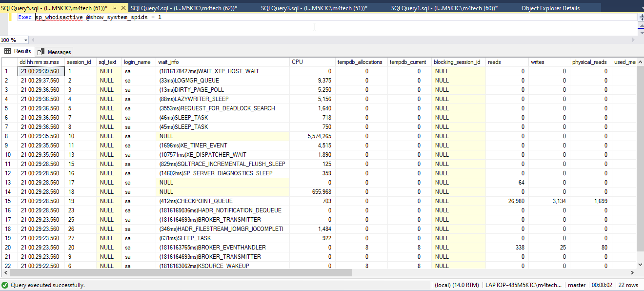Open the Object Explorer Details tab
The image size is (644, 291).
point(550,8)
